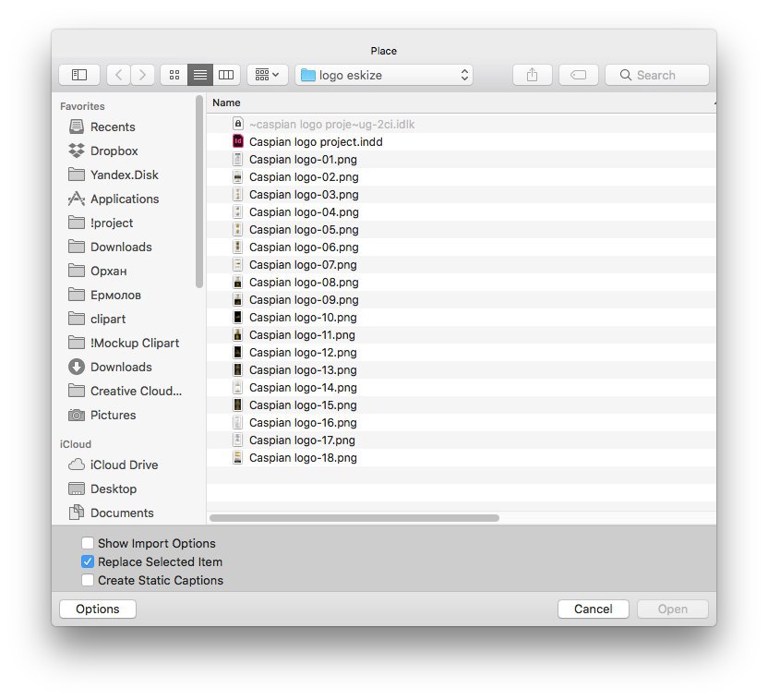Select file 'Caspian logo-18.png'
The height and width of the screenshot is (700, 768).
click(461, 457)
